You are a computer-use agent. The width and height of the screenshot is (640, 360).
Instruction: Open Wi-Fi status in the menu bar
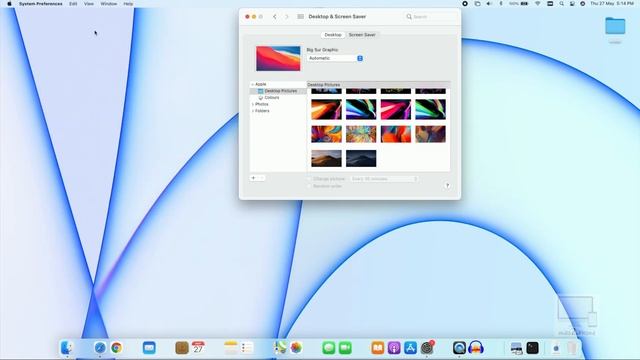[538, 4]
